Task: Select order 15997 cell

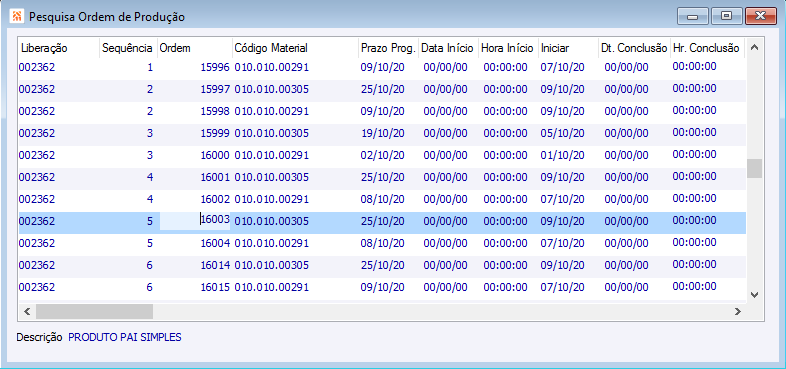Action: [194, 89]
